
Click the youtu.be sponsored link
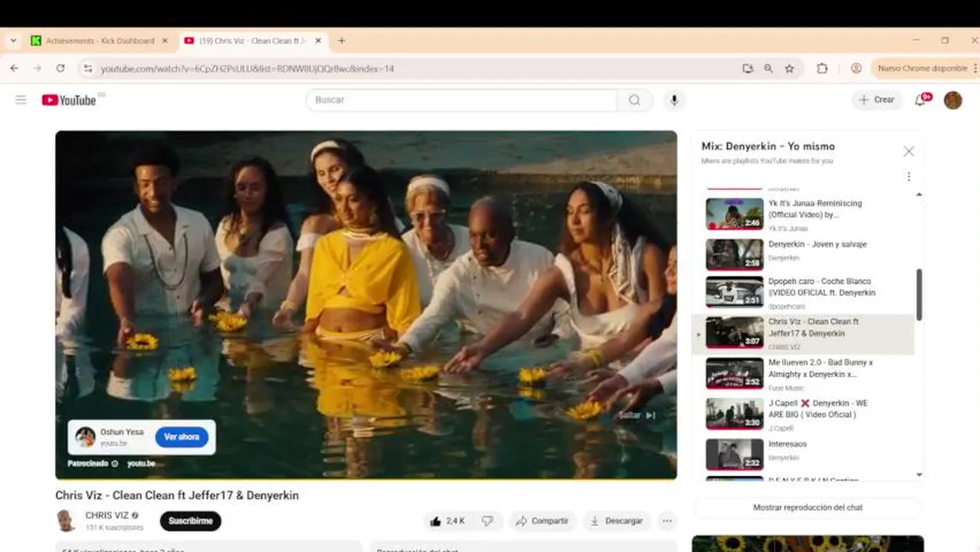pyautogui.click(x=141, y=464)
